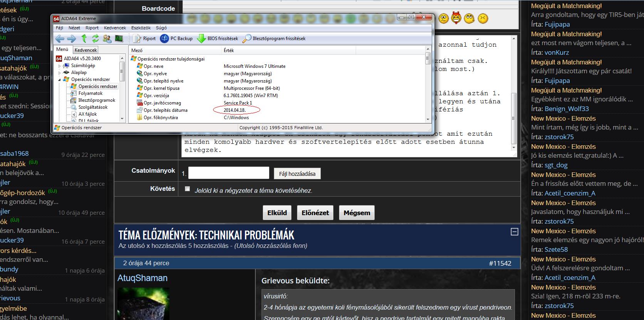Click the green up-level arrow in AIDA64

tap(84, 38)
